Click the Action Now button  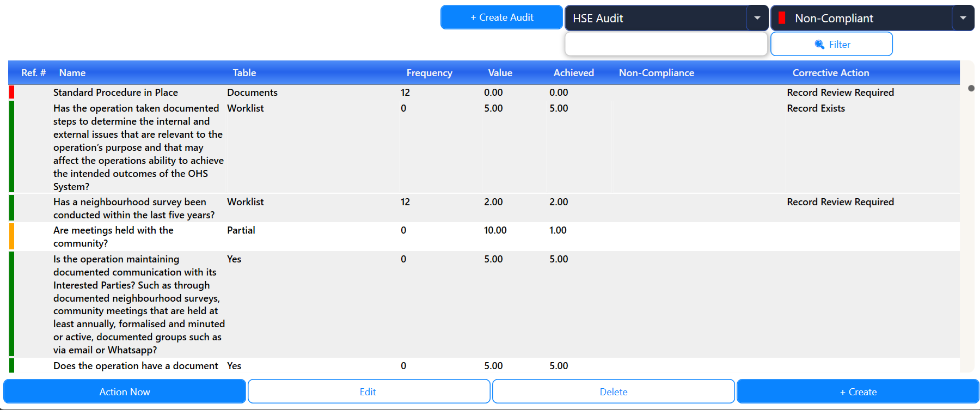pyautogui.click(x=125, y=391)
